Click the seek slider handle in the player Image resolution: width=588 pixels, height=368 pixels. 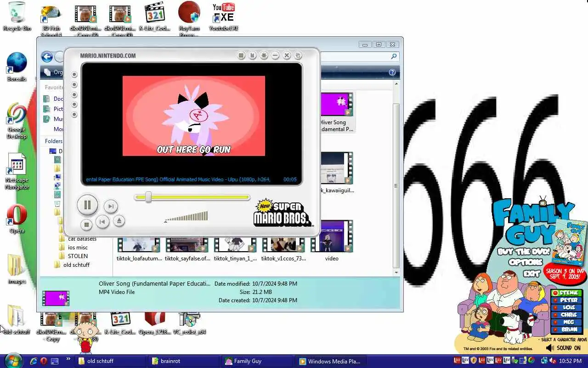click(148, 197)
